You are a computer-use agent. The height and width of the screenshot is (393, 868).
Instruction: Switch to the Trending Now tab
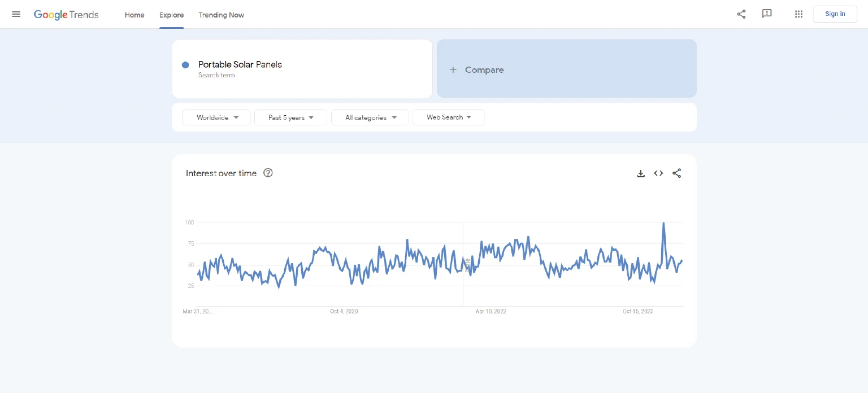click(221, 15)
